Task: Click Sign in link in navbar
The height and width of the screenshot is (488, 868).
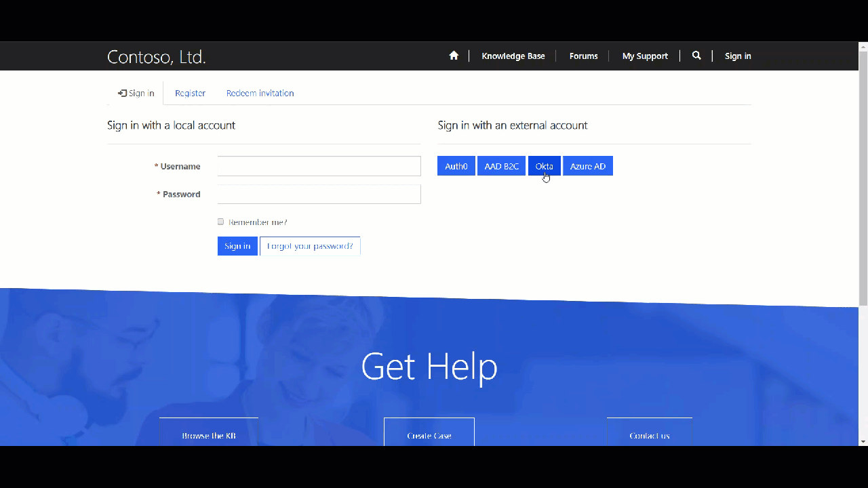Action: (x=738, y=56)
